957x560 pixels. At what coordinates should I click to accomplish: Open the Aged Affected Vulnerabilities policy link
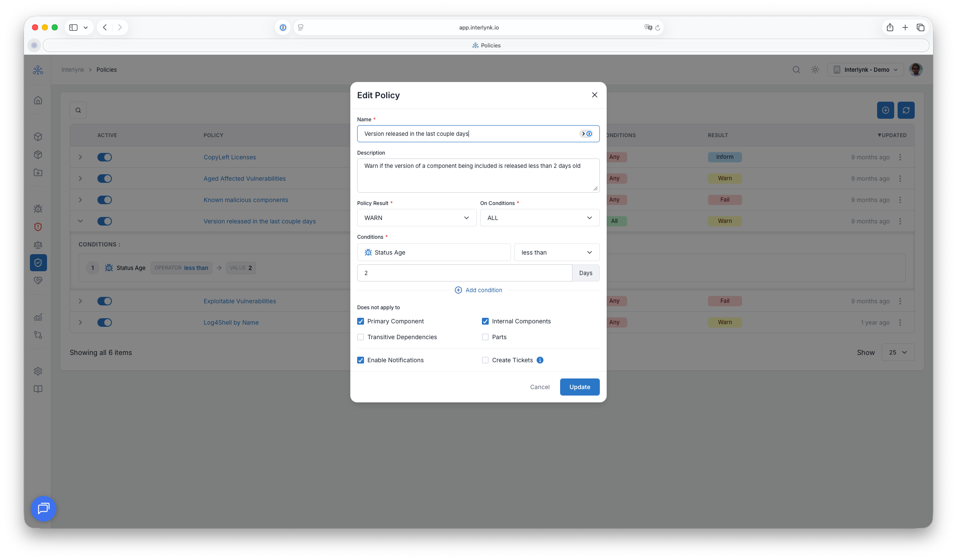pyautogui.click(x=244, y=179)
